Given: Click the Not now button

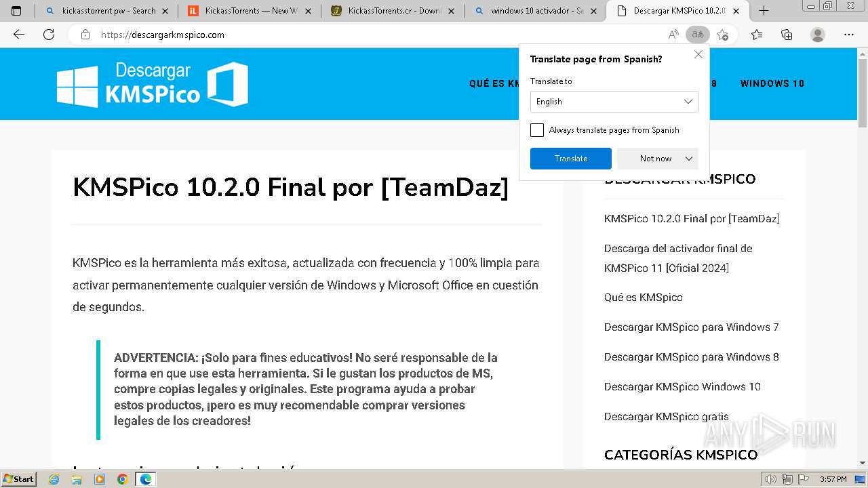Looking at the screenshot, I should coord(656,159).
